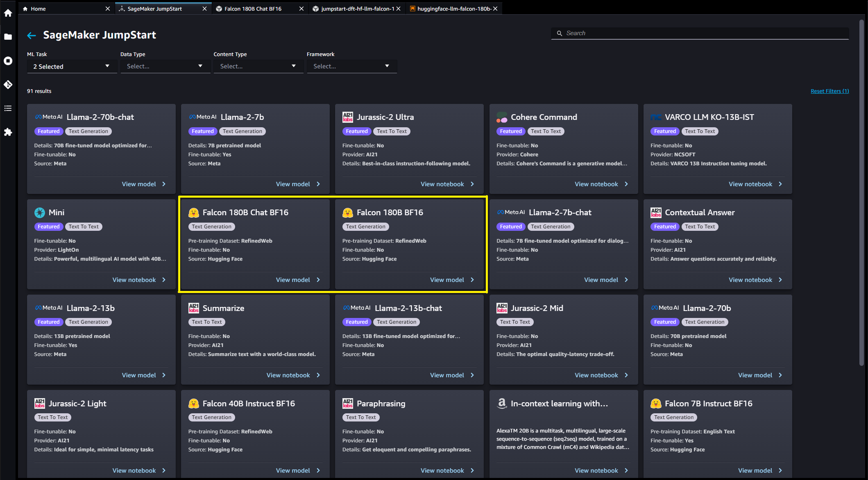Open the extensions puzzle icon
The height and width of the screenshot is (480, 868).
[x=8, y=132]
